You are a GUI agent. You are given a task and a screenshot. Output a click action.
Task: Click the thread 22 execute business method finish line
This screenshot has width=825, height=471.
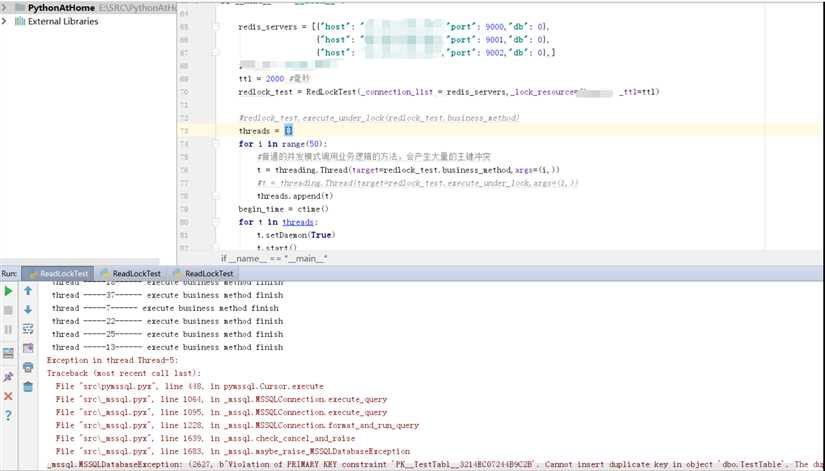pos(167,321)
